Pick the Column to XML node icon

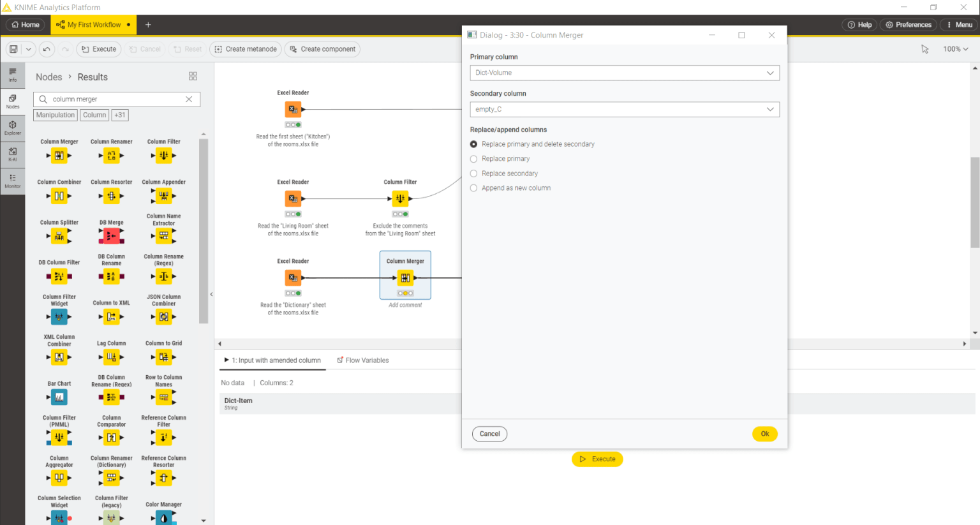point(112,316)
